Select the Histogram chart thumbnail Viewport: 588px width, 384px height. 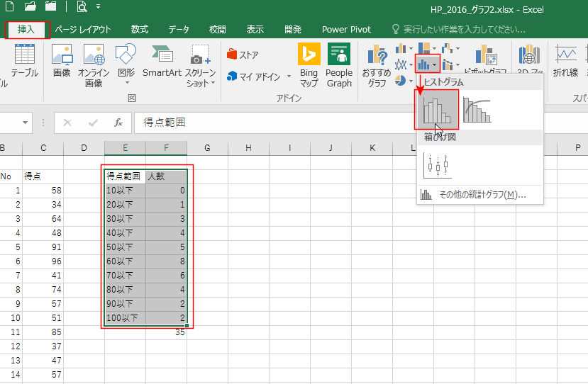(437, 109)
